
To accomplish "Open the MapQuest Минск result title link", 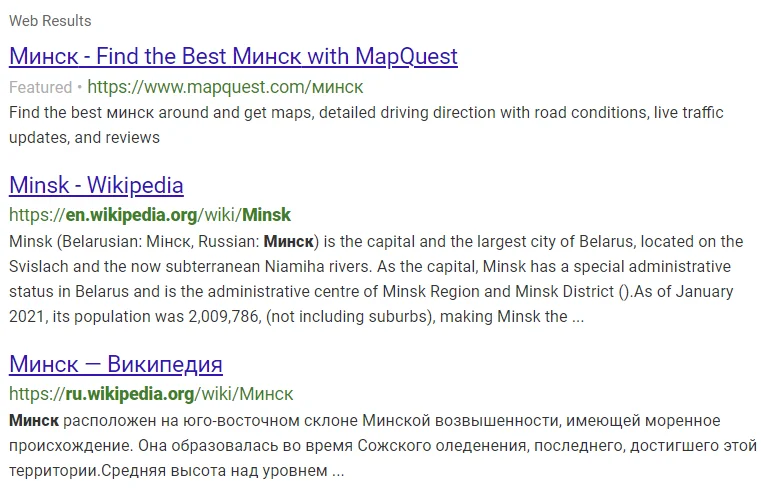I will [x=232, y=55].
